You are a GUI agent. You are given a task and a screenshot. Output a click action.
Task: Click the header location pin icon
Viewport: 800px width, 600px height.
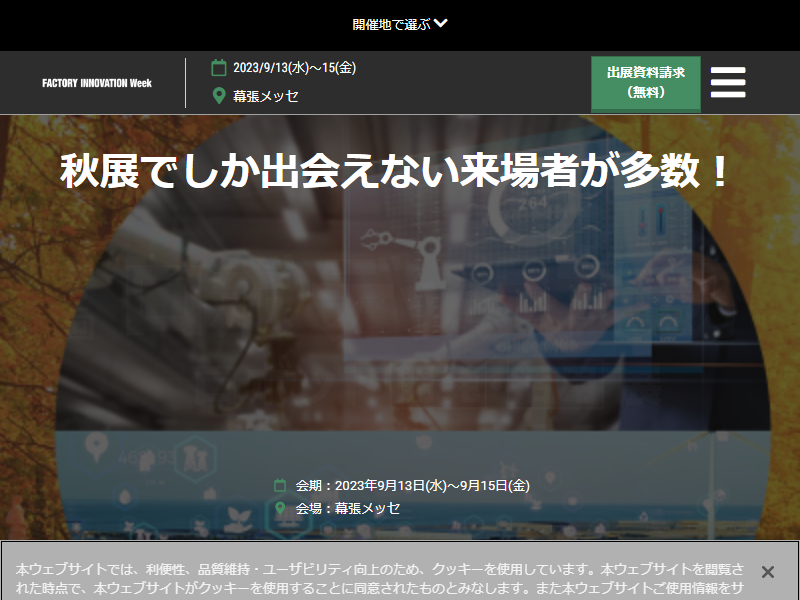click(x=219, y=95)
